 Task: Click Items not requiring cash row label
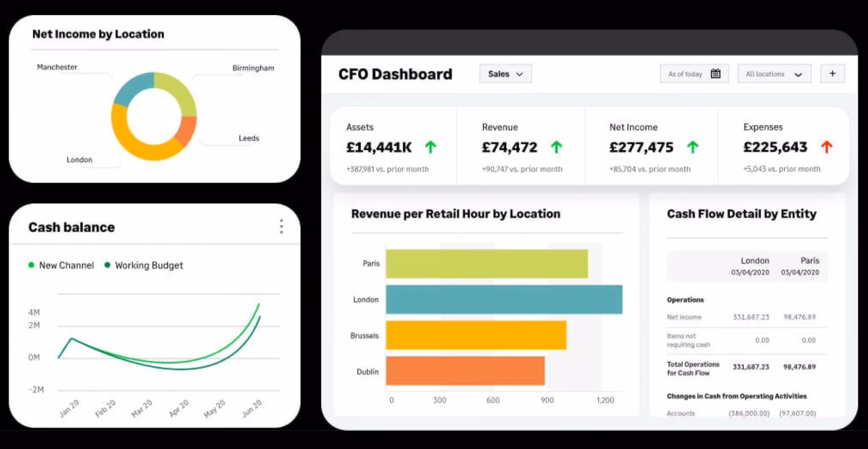coord(689,340)
